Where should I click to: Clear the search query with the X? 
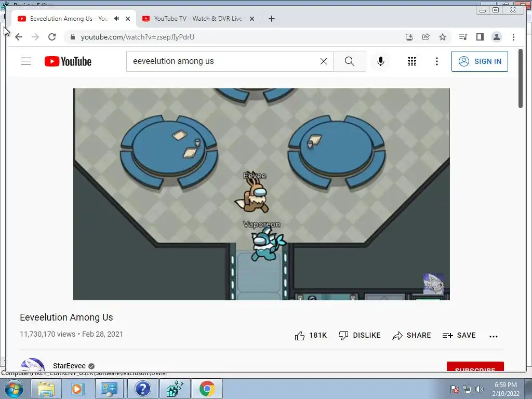(324, 61)
